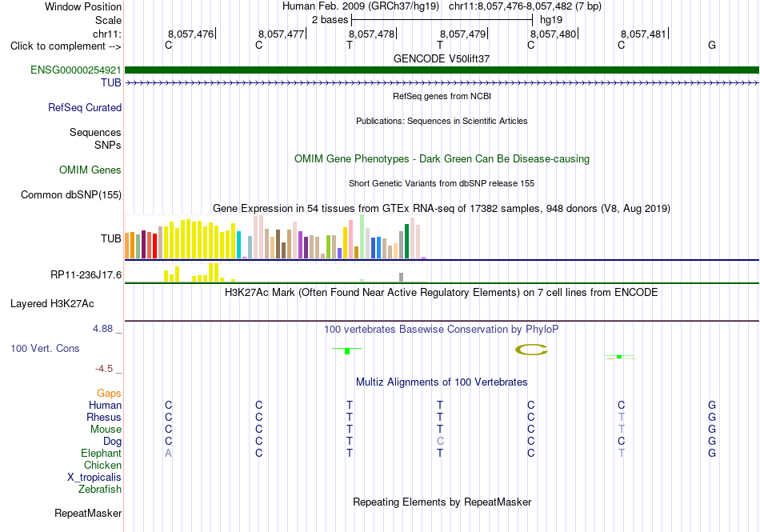Click the Zebrafish species label
Image resolution: width=760 pixels, height=532 pixels.
tap(100, 490)
